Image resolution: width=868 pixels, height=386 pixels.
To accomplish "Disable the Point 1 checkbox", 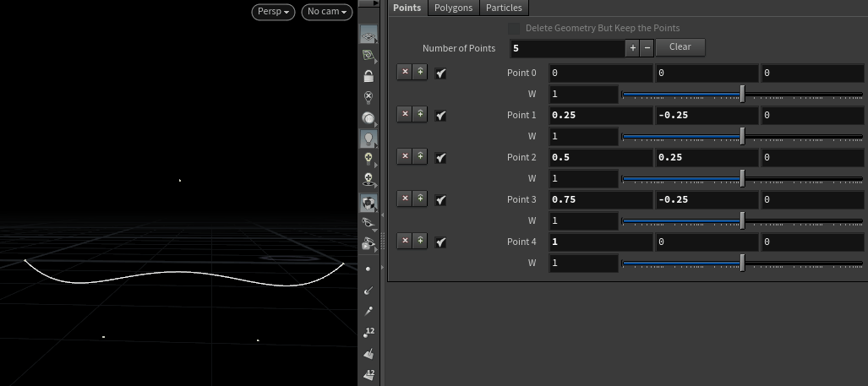I will point(440,115).
